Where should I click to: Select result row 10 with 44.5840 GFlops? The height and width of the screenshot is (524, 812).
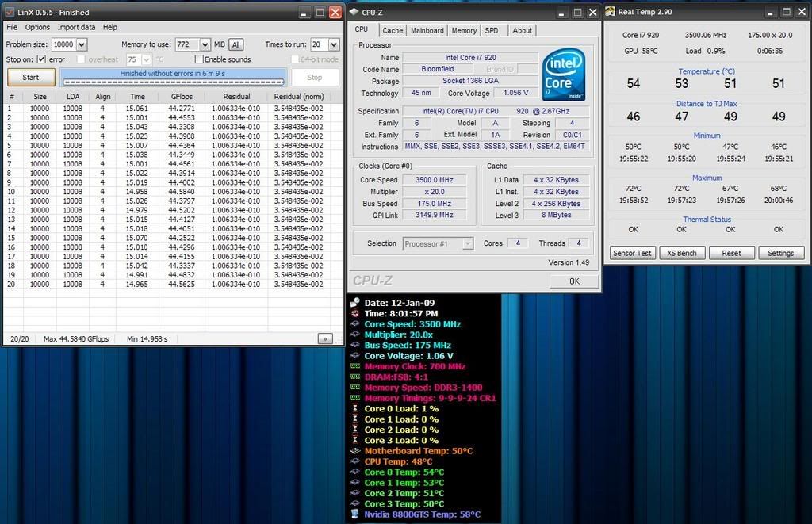[x=173, y=192]
